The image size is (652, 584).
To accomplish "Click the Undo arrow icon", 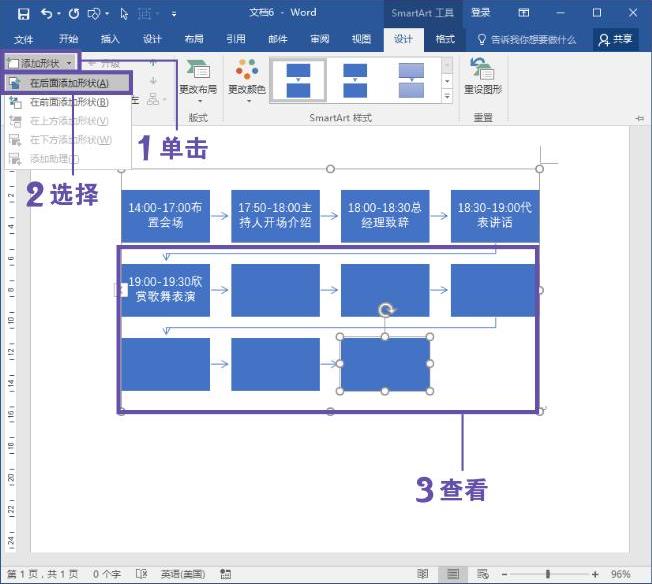I will (x=46, y=13).
